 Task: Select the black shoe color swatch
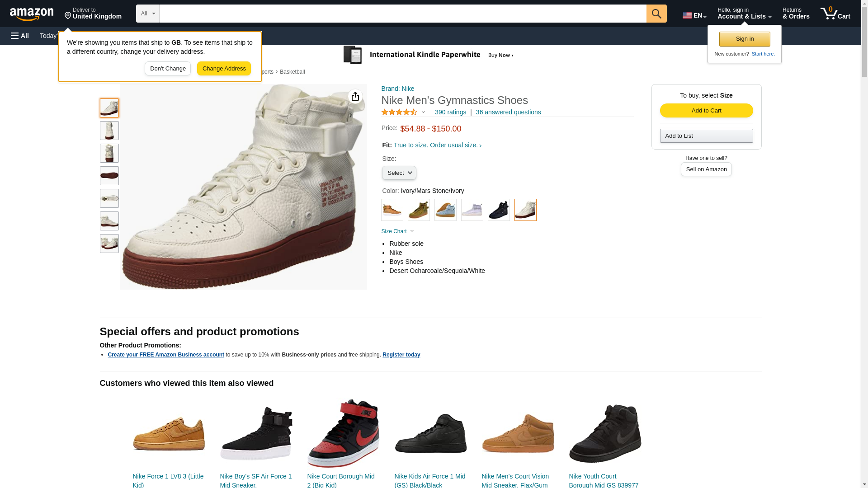499,210
